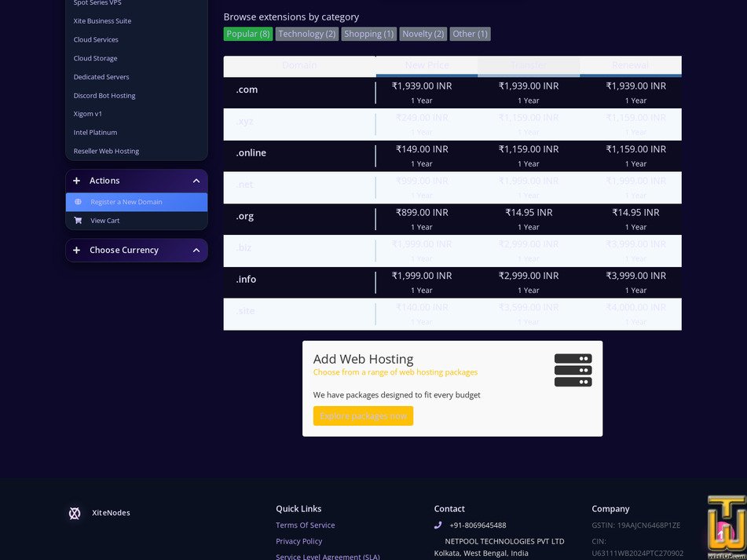Click .org new price ₹899.00 INR
Viewport: 747px width, 560px height.
422,212
